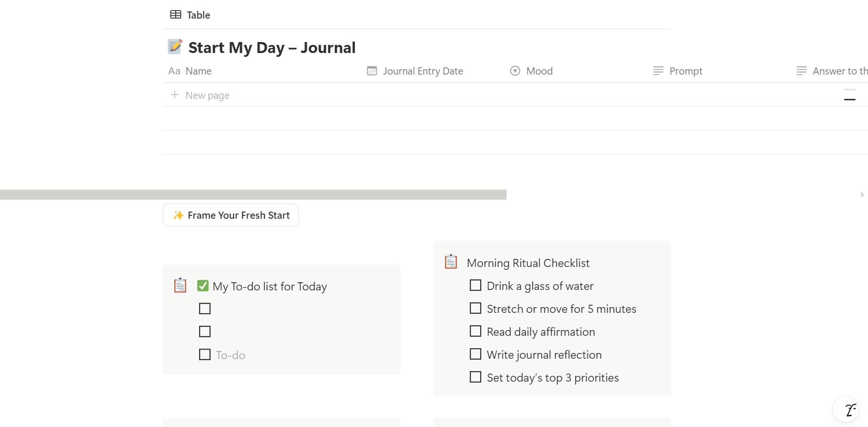Click the horizontal scrollbar thumb under table
The width and height of the screenshot is (868, 427).
click(253, 195)
